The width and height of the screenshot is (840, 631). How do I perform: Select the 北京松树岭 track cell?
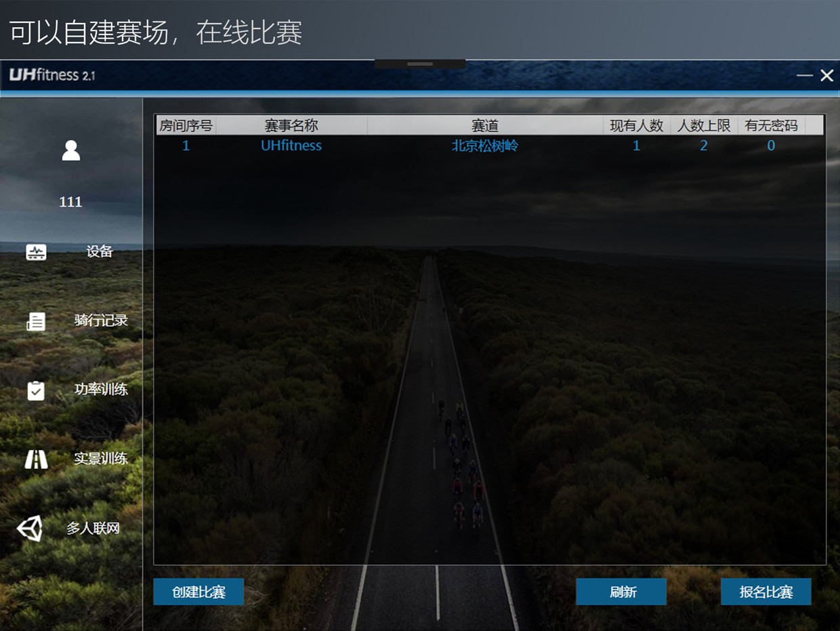point(485,145)
